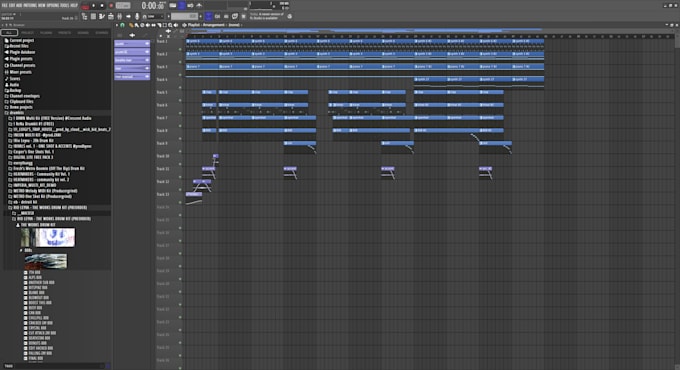Viewport: 680px width, 370px height.
Task: Select the Playback speaker tool in playlist toolbar
Action: (x=176, y=25)
